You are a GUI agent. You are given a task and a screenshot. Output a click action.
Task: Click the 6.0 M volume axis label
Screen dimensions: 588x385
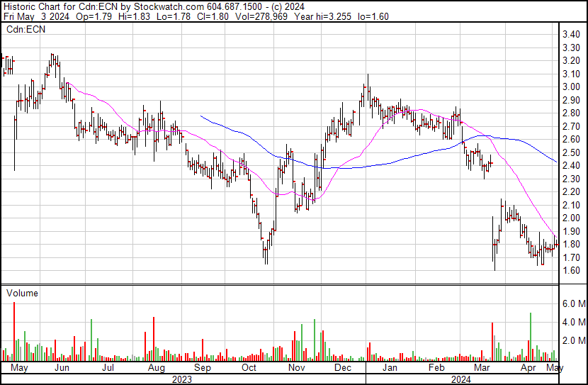[573, 303]
